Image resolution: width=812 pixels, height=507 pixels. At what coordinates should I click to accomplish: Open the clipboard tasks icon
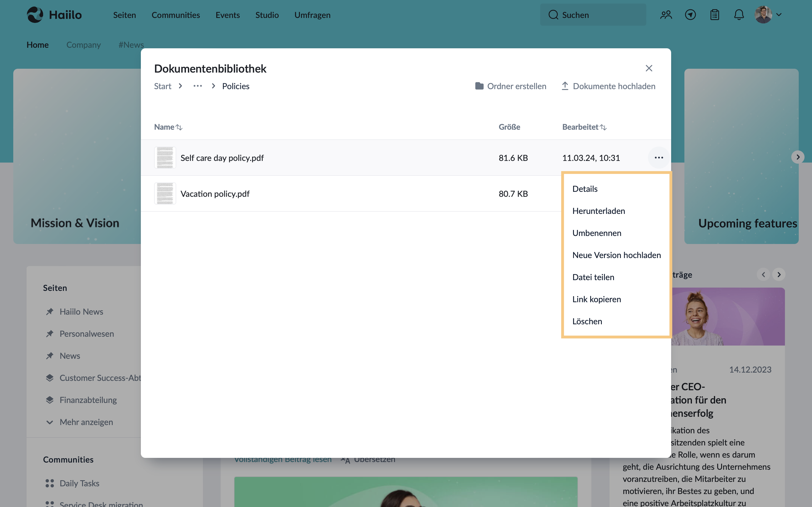(x=715, y=15)
